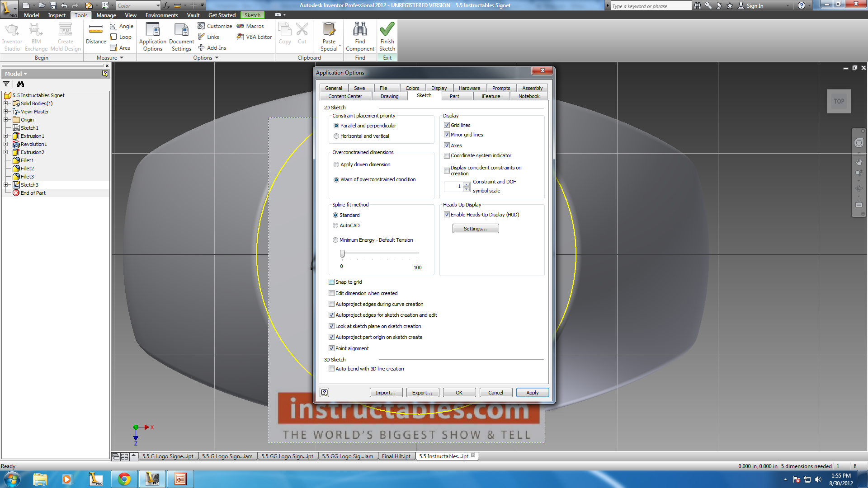Open the Manage ribbon tab
Screen dimensions: 868x488
(106, 15)
